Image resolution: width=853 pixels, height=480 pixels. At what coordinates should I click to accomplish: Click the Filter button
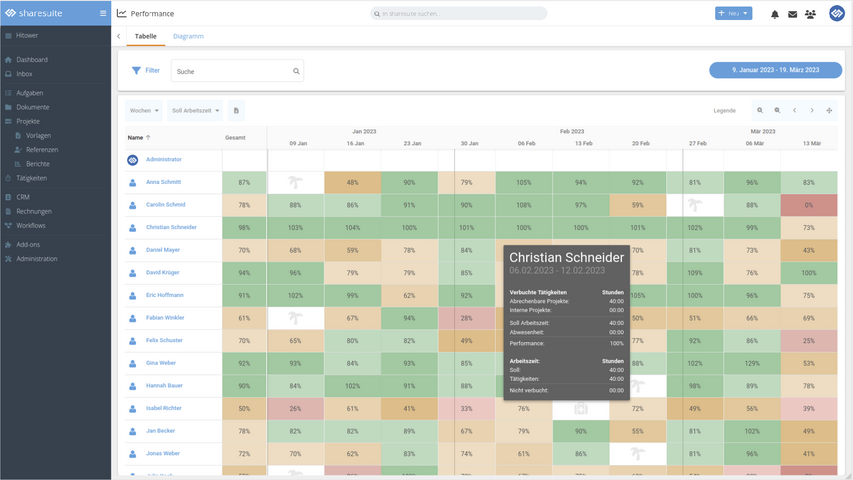(x=146, y=71)
